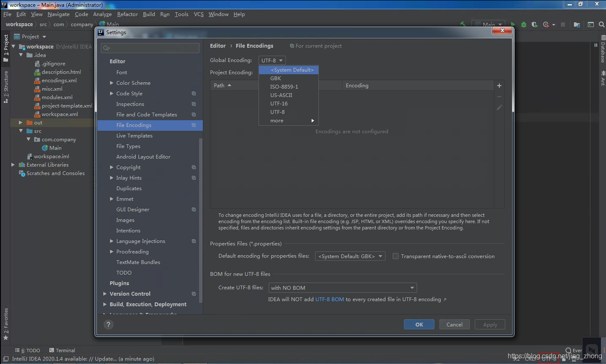
Task: Open the Main run configuration dropdown
Action: (488, 24)
